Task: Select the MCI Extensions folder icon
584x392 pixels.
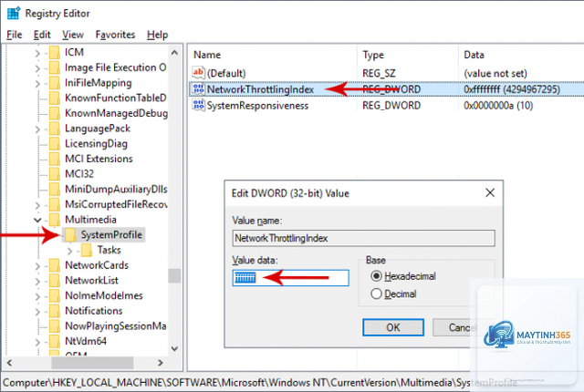Action: pos(55,160)
